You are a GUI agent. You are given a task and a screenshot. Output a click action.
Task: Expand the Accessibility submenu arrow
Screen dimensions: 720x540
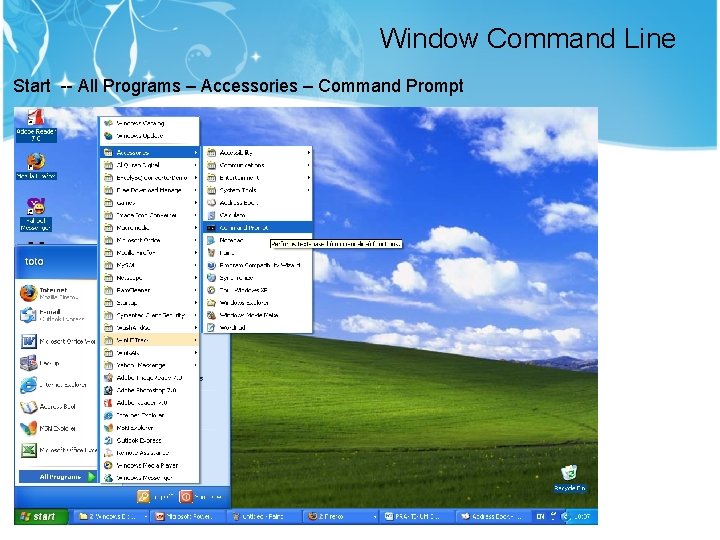[x=309, y=152]
